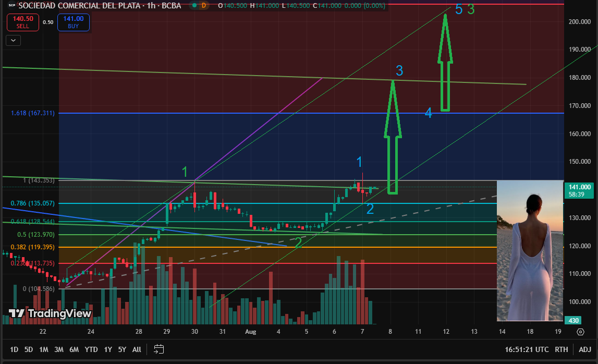Image resolution: width=598 pixels, height=364 pixels.
Task: Click the woman on beach photo
Action: pos(530,251)
